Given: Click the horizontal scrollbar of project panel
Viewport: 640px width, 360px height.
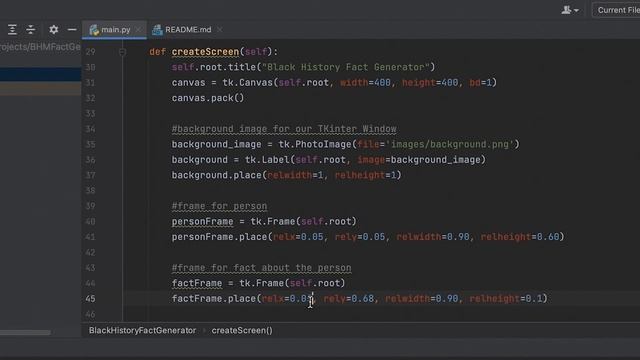Looking at the screenshot, I should pos(25,332).
